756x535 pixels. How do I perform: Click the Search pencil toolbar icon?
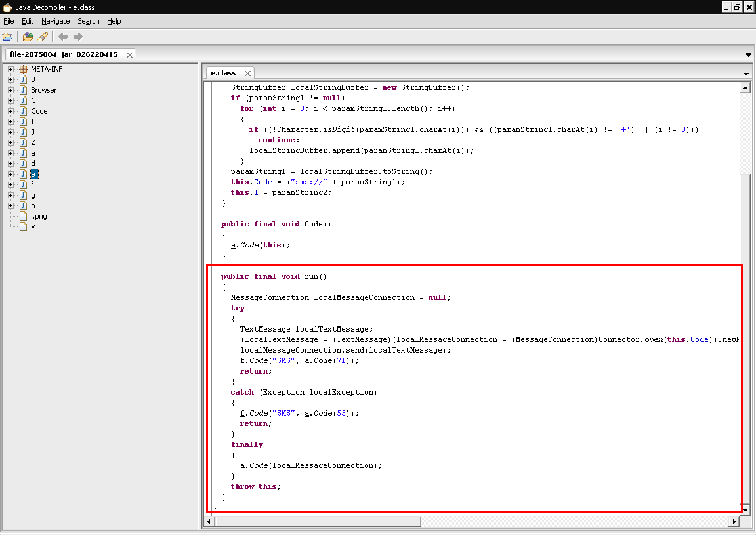point(43,37)
